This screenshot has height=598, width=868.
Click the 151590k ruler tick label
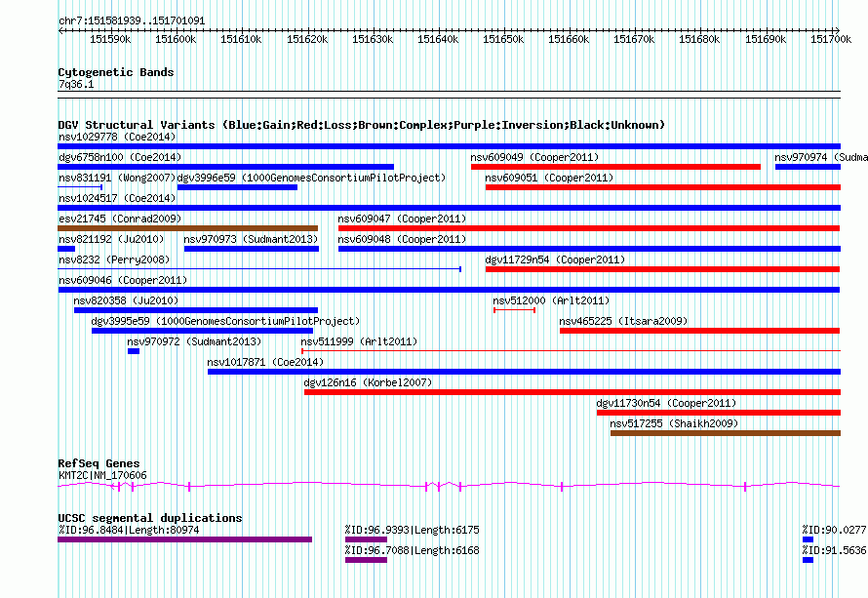110,39
